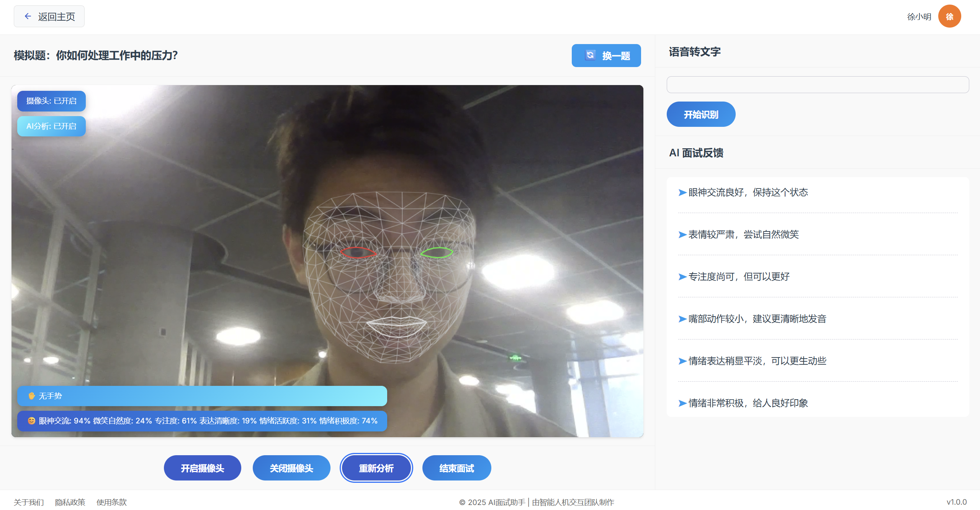
Task: Click 微笑自然度: 24% metric
Action: pyautogui.click(x=123, y=421)
